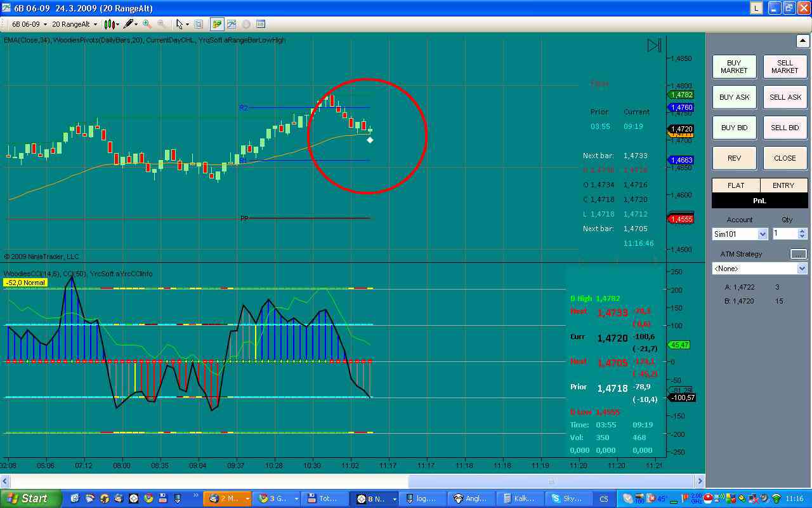The height and width of the screenshot is (508, 812).
Task: Switch to the Kalk... calculator taskbar window
Action: (521, 498)
